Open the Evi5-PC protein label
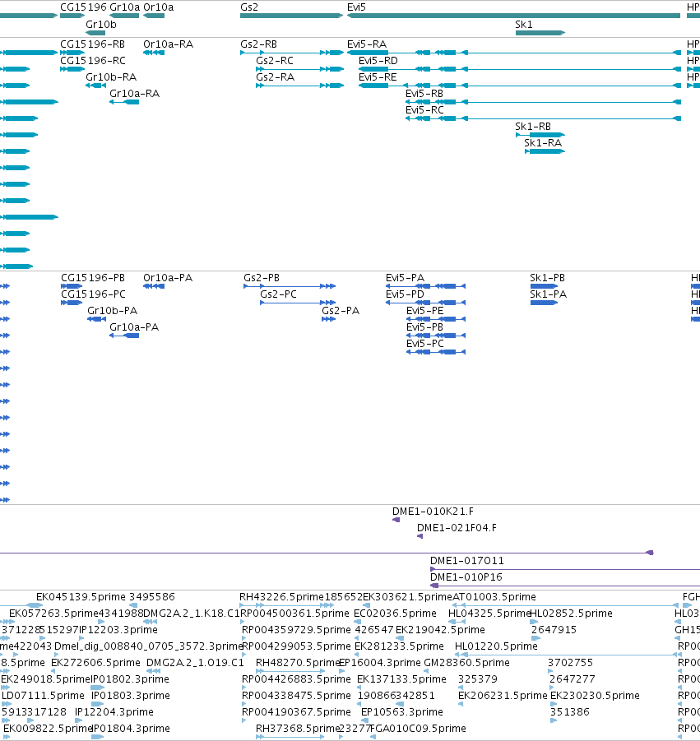The height and width of the screenshot is (741, 700). pos(425,344)
